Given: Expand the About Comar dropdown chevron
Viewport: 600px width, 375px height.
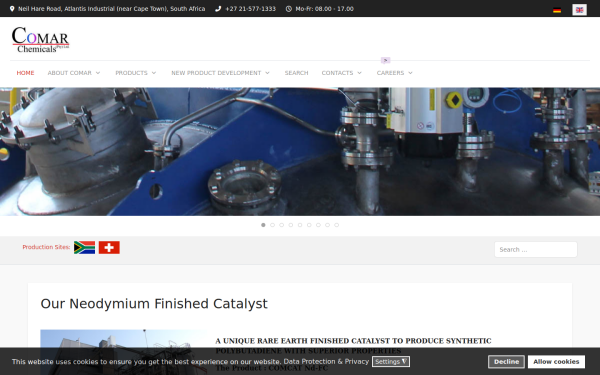Looking at the screenshot, I should pos(98,73).
